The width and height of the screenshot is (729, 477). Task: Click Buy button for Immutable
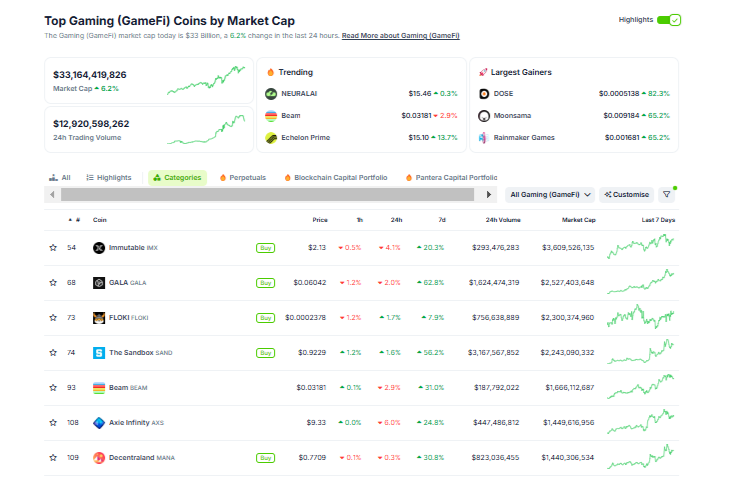265,248
